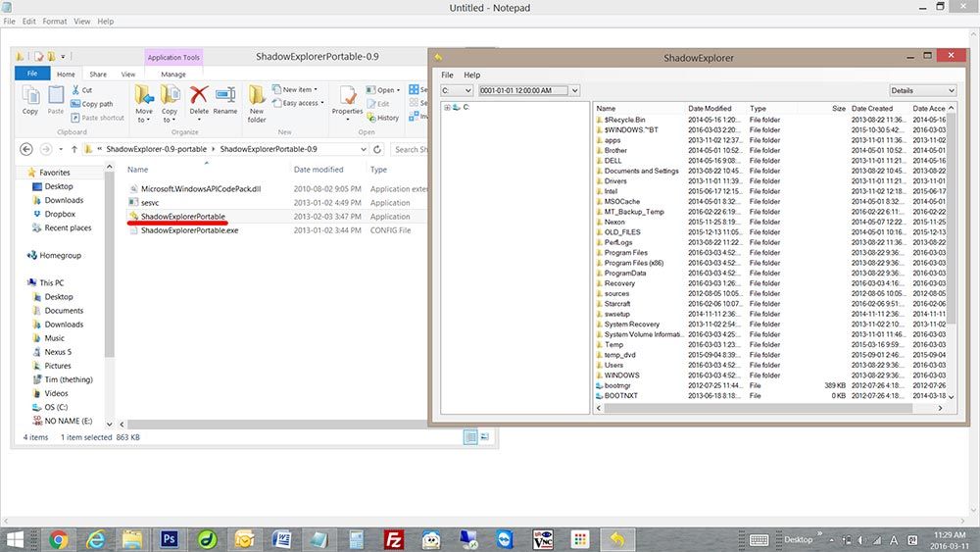Open Notepad Edit menu
Screen dimensions: 980x552
coord(28,22)
